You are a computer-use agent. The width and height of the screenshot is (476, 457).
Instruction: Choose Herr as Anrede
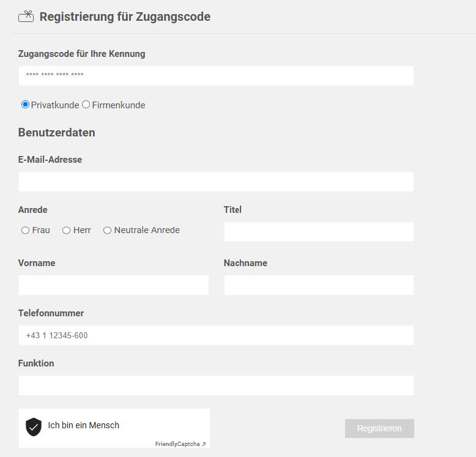click(x=67, y=231)
